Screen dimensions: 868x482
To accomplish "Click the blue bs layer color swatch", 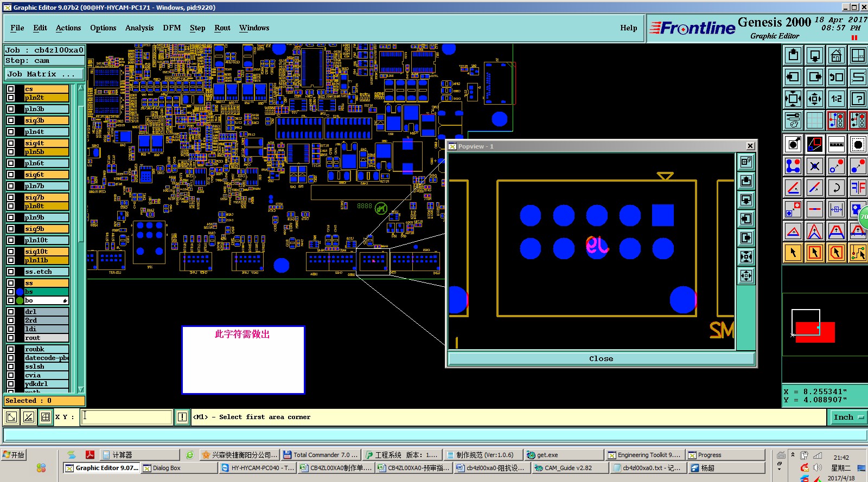I will 20,292.
